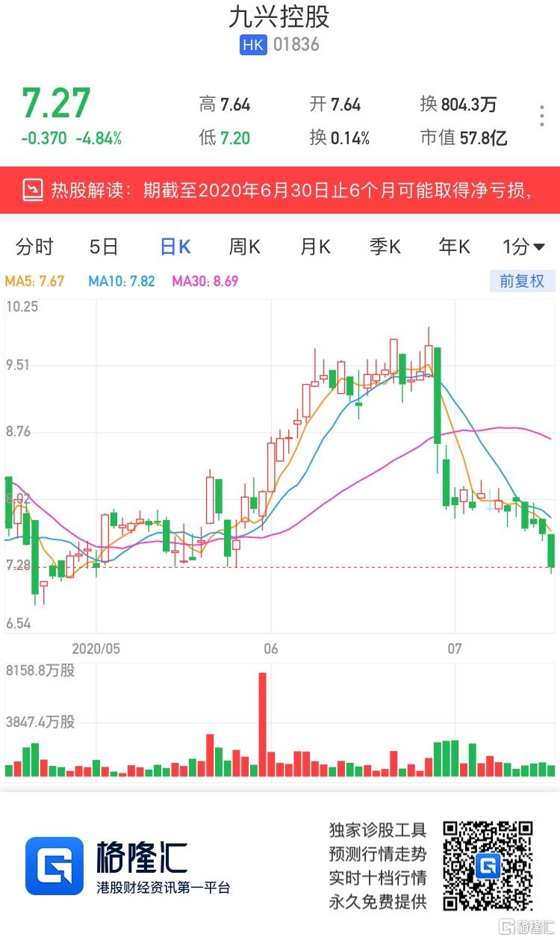Screen dimensions: 560x940
Task: Tap the stock code 01836
Action: point(296,45)
